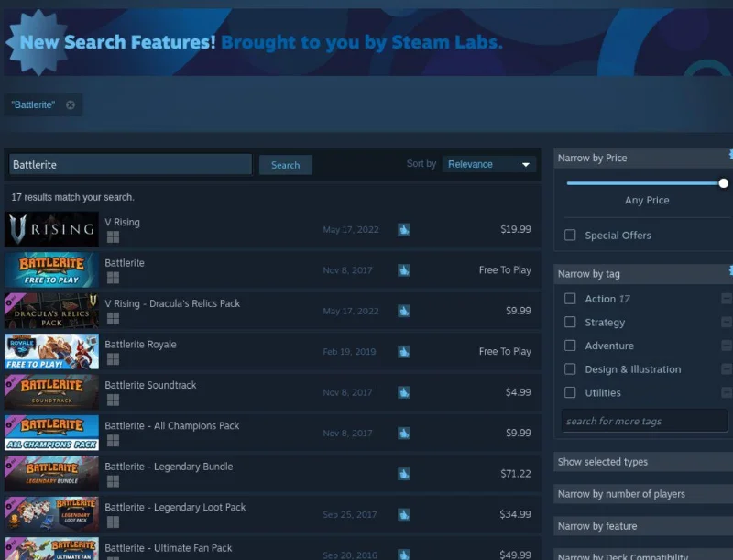Viewport: 733px width, 560px height.
Task: Click Windows icon under Legendary Bundle
Action: (113, 481)
